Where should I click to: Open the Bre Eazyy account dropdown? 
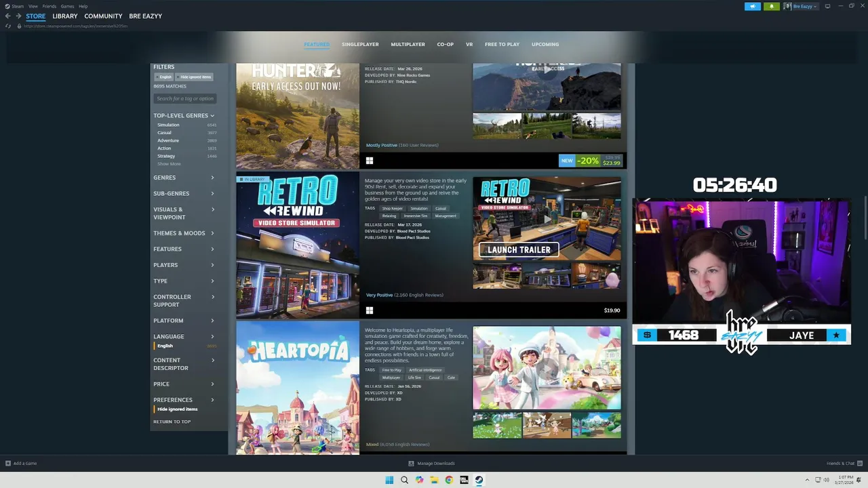click(804, 6)
